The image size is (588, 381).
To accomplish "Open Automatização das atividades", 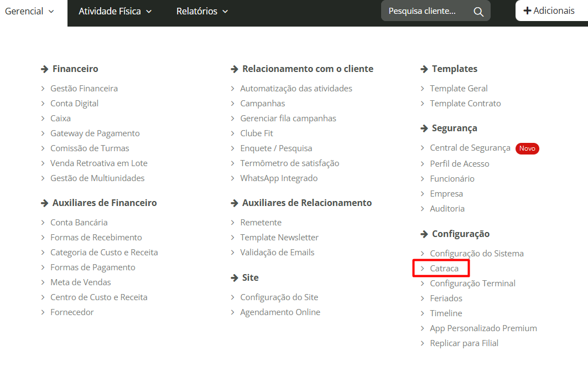I will pos(296,89).
